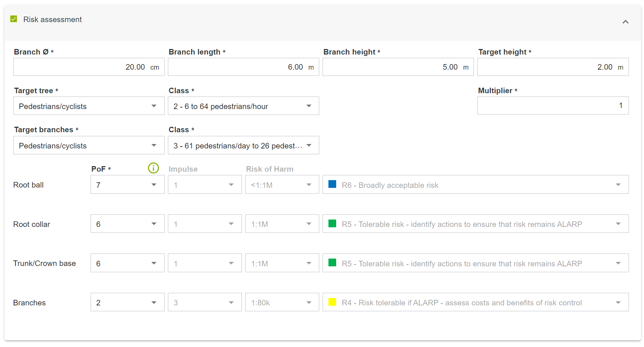644x347 pixels.
Task: Open the Target tree dropdown
Action: tap(89, 106)
